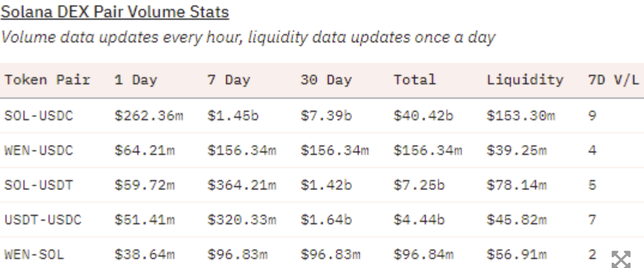
Task: Click SOL-USDT 30 Day value $1.42b
Action: click(x=326, y=185)
